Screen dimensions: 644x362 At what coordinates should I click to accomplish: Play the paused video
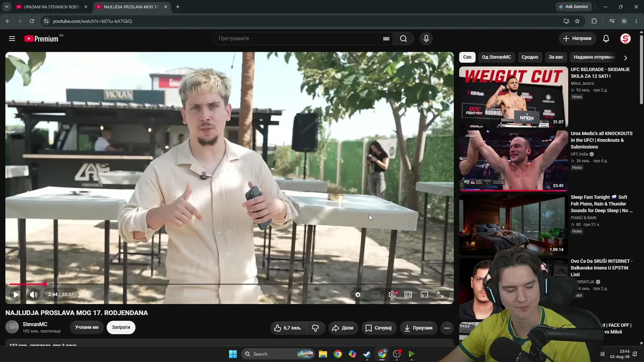pos(16,295)
